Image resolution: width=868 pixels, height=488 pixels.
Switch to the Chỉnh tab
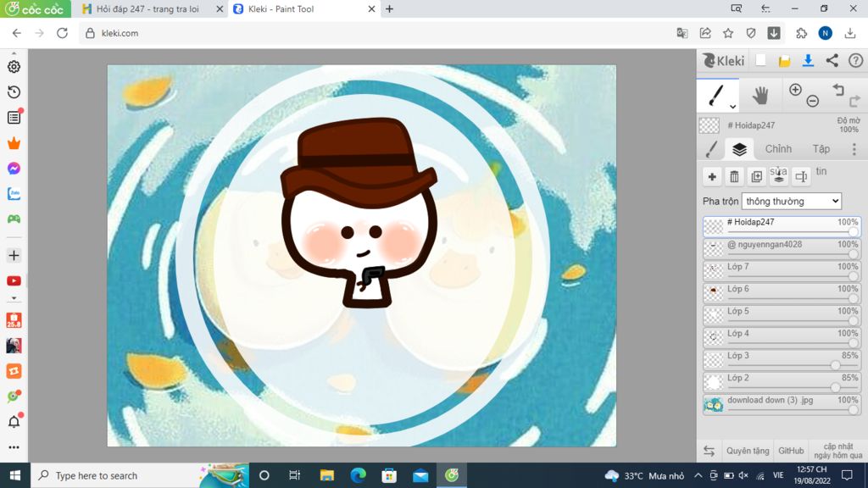(x=778, y=149)
